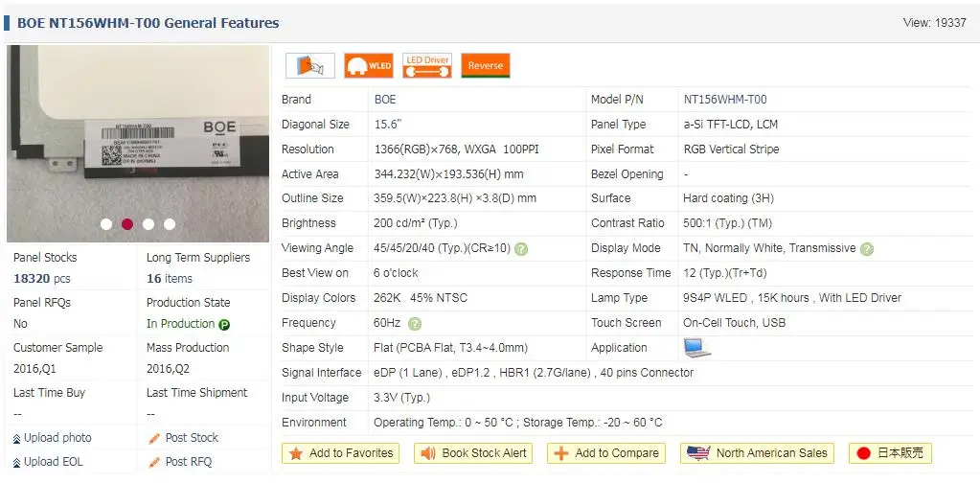Show the third product photo dot
Screen dimensions: 980x483
pos(148,223)
